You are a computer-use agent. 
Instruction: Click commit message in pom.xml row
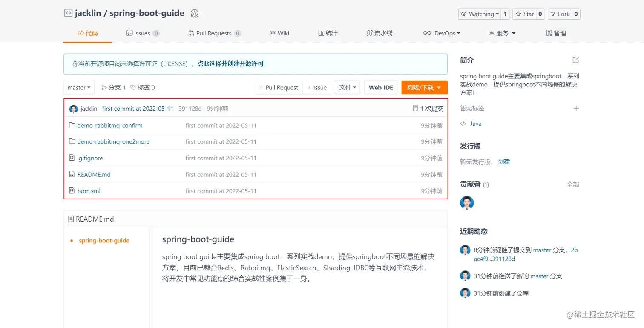(x=221, y=191)
